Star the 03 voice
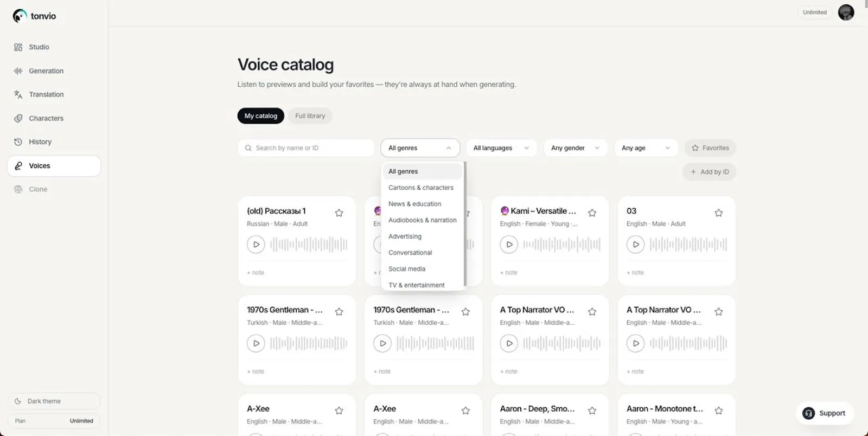 pyautogui.click(x=719, y=213)
